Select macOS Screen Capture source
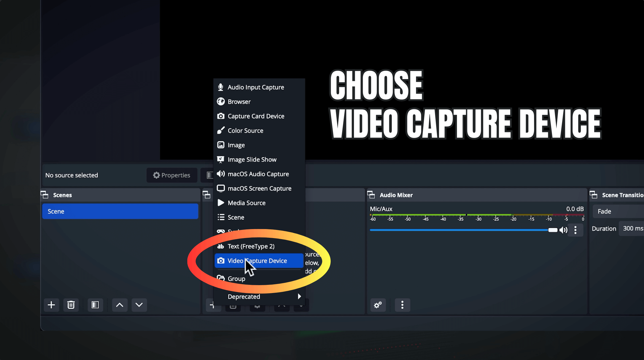The height and width of the screenshot is (360, 644). [259, 188]
